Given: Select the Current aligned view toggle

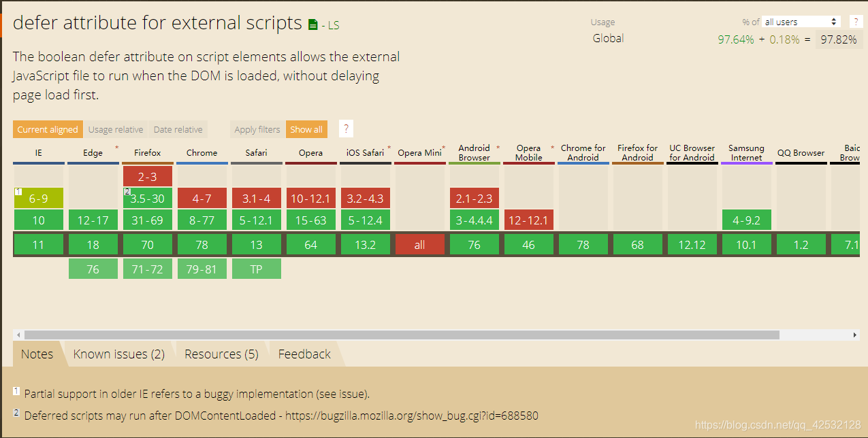Looking at the screenshot, I should click(48, 129).
